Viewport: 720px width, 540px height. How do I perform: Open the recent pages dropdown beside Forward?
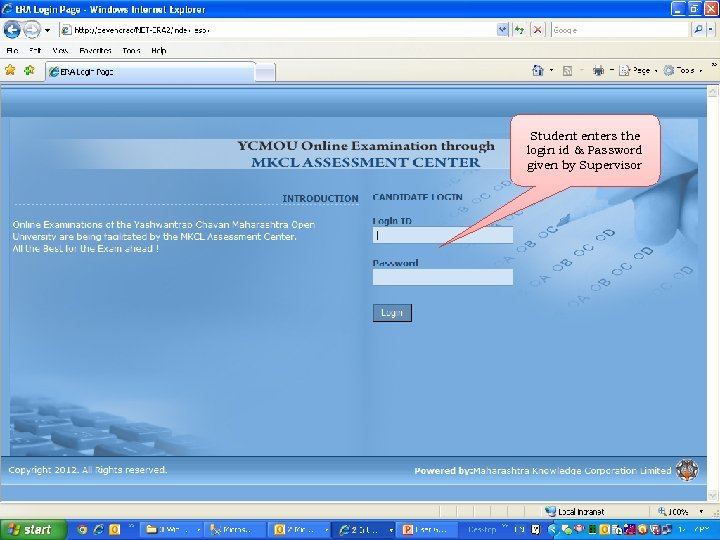(x=47, y=31)
